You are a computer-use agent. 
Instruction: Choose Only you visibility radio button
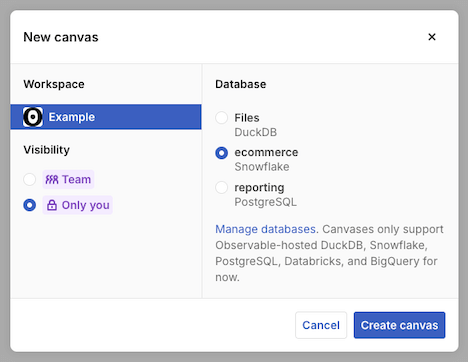pos(30,205)
